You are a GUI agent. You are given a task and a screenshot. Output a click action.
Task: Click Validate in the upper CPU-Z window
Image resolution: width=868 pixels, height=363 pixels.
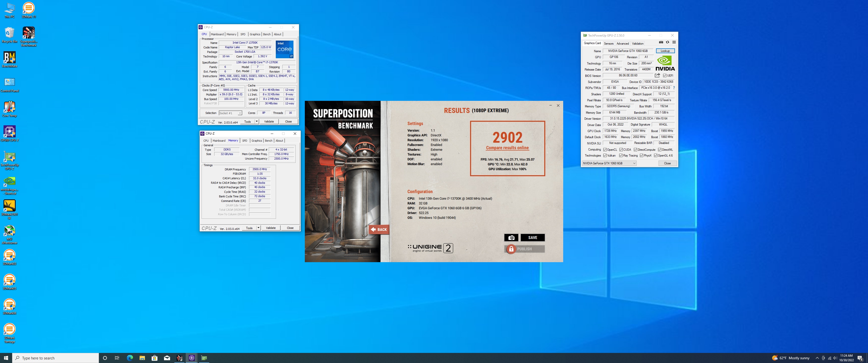(x=269, y=122)
